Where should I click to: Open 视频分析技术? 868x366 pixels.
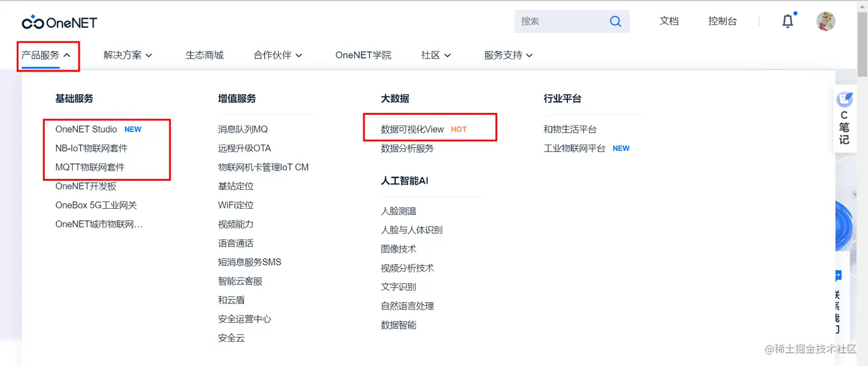tap(407, 267)
